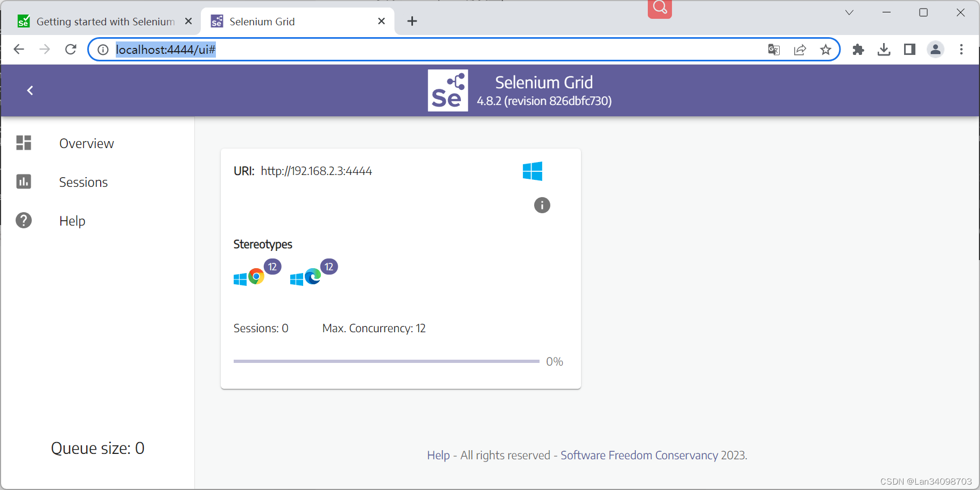
Task: Open the extensions puzzle icon
Action: tap(858, 50)
